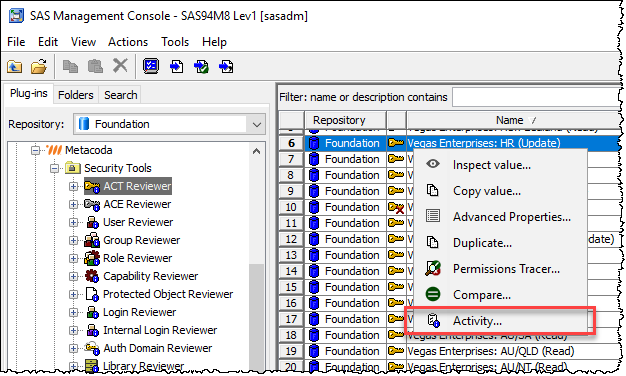This screenshot has width=626, height=376.
Task: Expand the Login Reviewer node
Action: [73, 312]
